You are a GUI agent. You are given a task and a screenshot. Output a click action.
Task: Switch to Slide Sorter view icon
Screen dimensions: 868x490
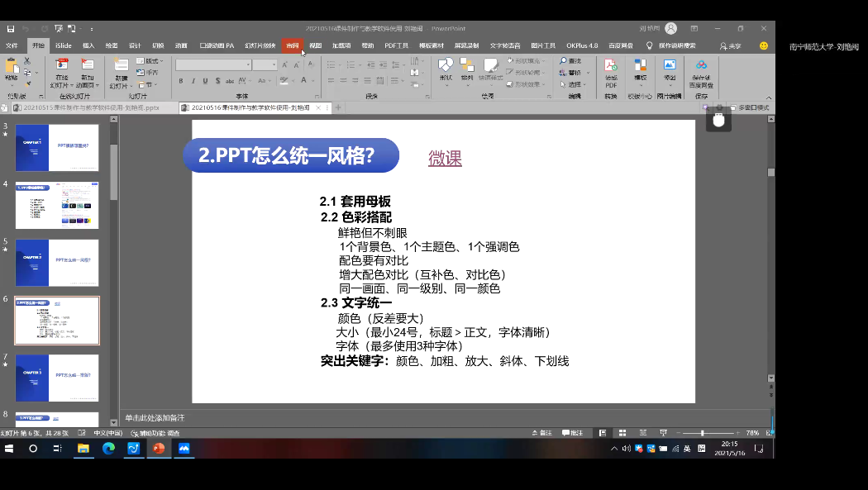click(x=622, y=433)
